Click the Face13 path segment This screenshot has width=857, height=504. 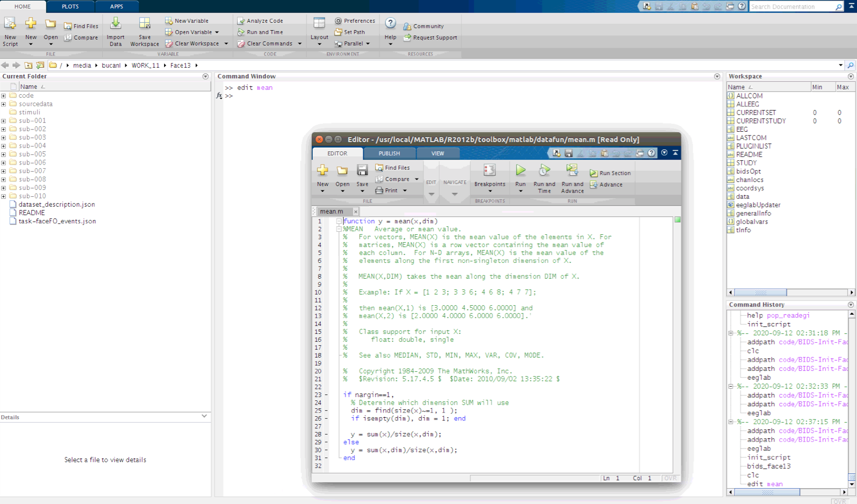(180, 66)
